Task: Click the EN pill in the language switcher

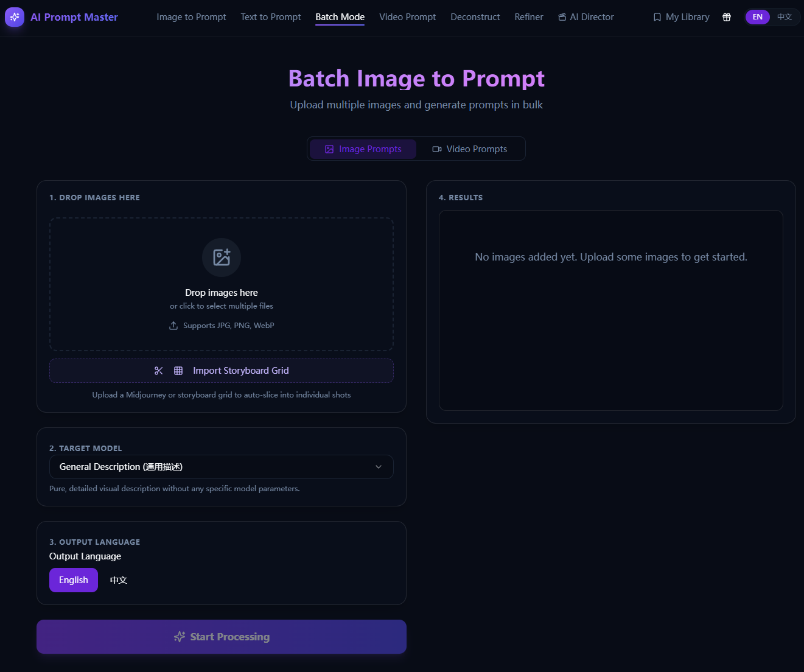Action: pyautogui.click(x=757, y=17)
